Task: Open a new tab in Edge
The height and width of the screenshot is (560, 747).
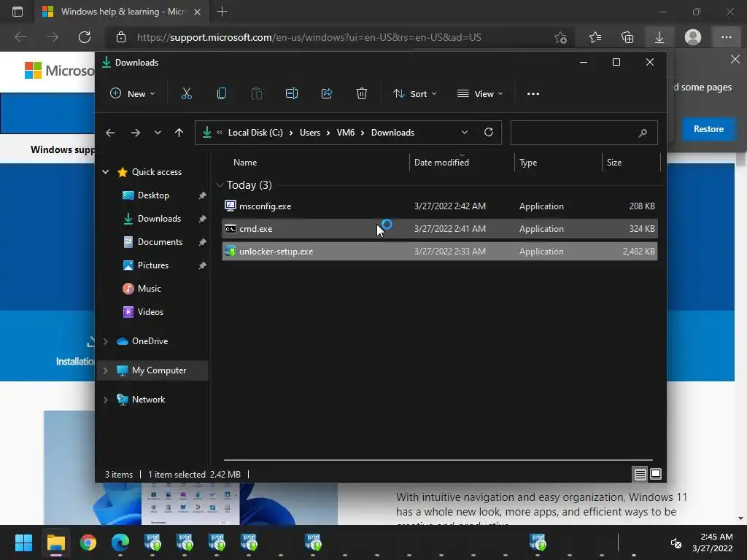Action: (x=222, y=12)
